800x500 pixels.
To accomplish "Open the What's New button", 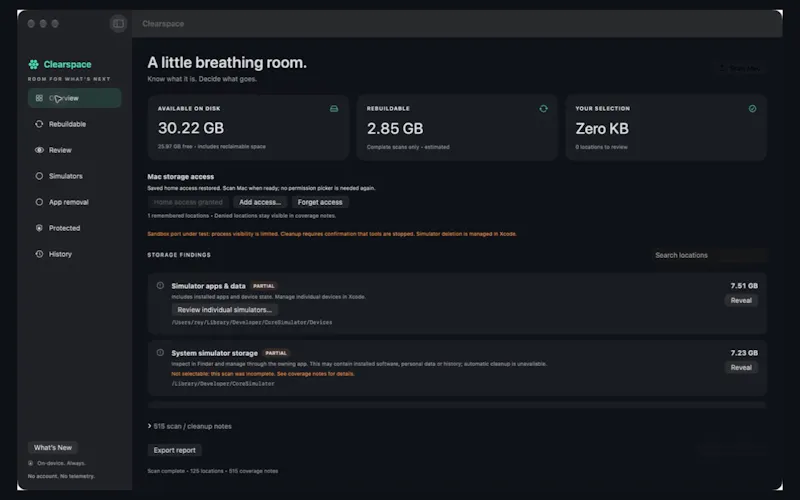I will click(x=53, y=447).
